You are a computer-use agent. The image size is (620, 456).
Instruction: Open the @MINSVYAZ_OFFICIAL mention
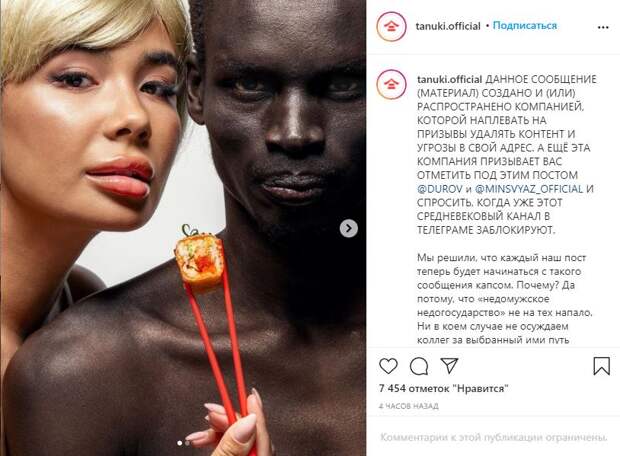[529, 189]
